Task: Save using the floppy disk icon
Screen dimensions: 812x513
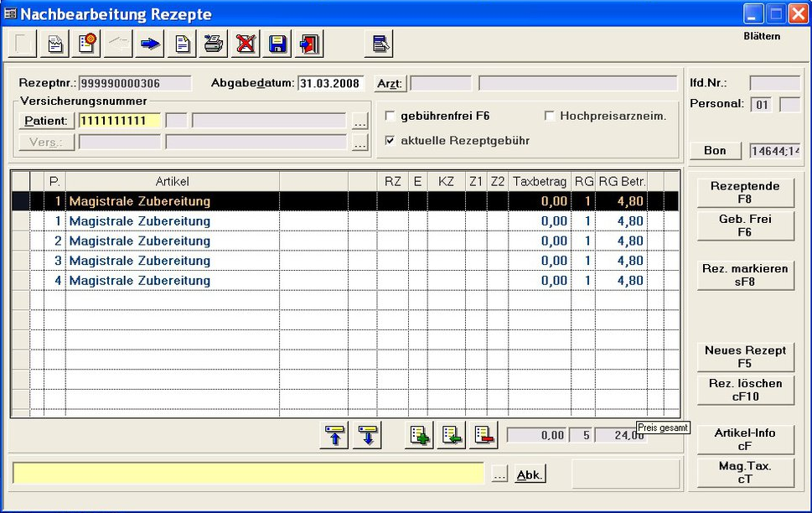Action: 277,44
